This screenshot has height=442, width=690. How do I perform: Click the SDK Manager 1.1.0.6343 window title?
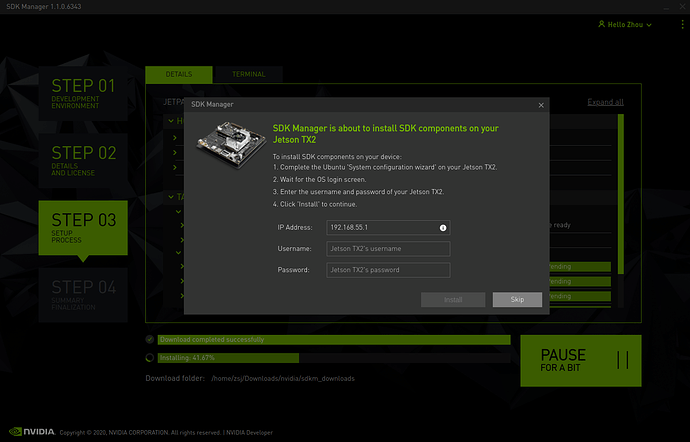click(44, 7)
